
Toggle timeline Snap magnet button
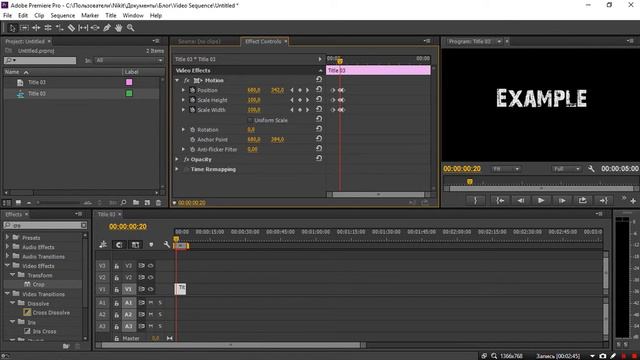(119, 244)
